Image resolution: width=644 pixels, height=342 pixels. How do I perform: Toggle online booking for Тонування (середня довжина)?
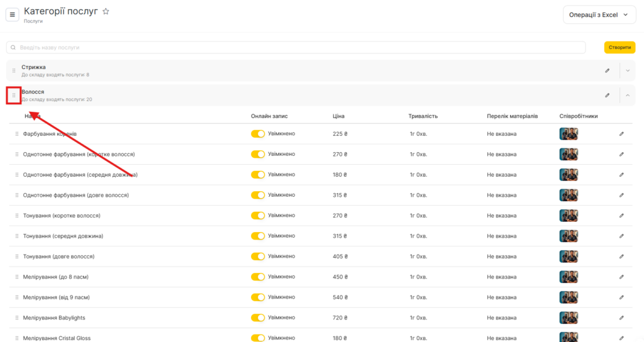(x=258, y=236)
